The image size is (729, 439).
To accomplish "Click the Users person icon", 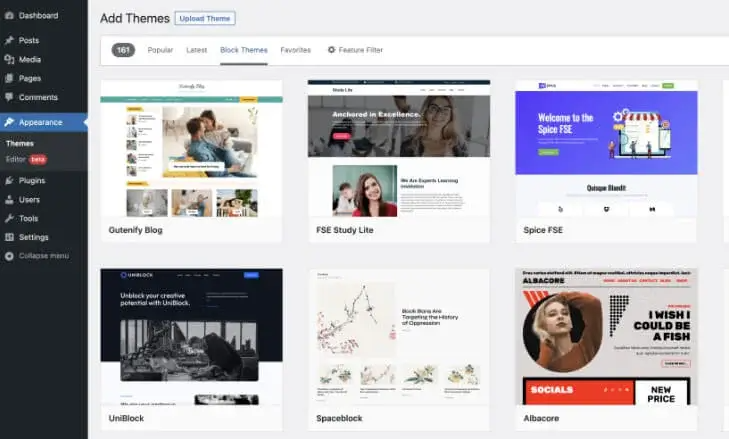I will point(9,200).
